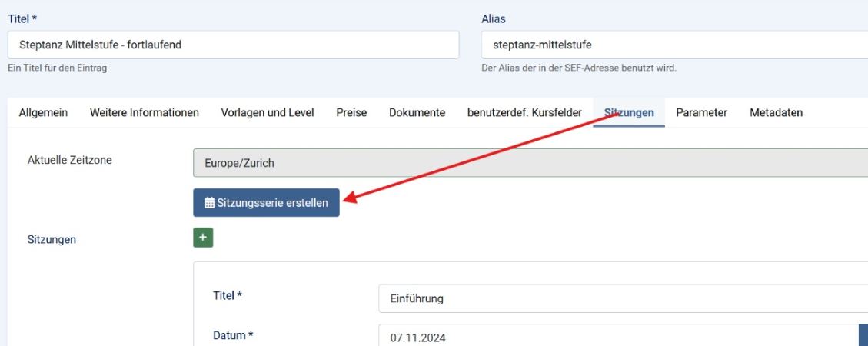Open the Aktuelle Zeitzone Europe/Zurich field
This screenshot has height=346, width=868.
(x=530, y=163)
